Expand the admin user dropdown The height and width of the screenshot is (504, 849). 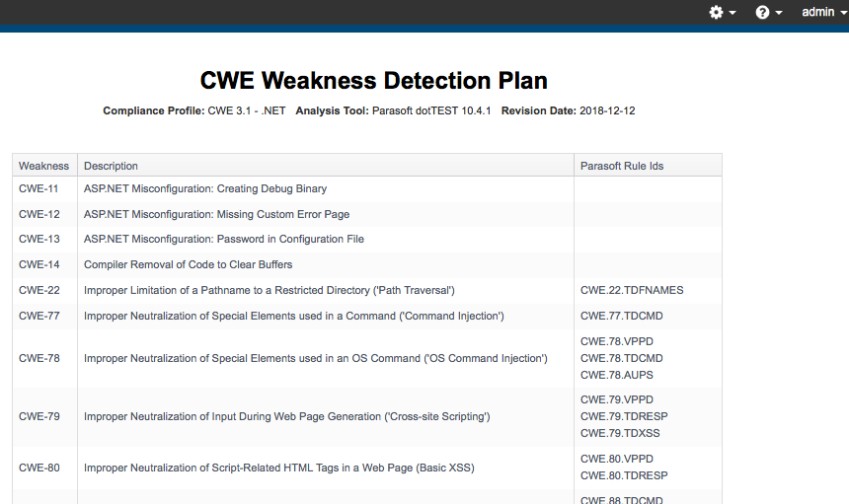click(x=823, y=12)
